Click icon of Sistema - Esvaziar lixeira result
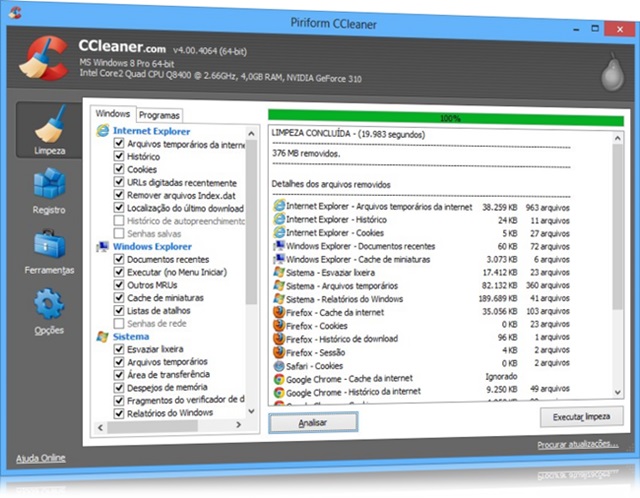 click(x=279, y=272)
